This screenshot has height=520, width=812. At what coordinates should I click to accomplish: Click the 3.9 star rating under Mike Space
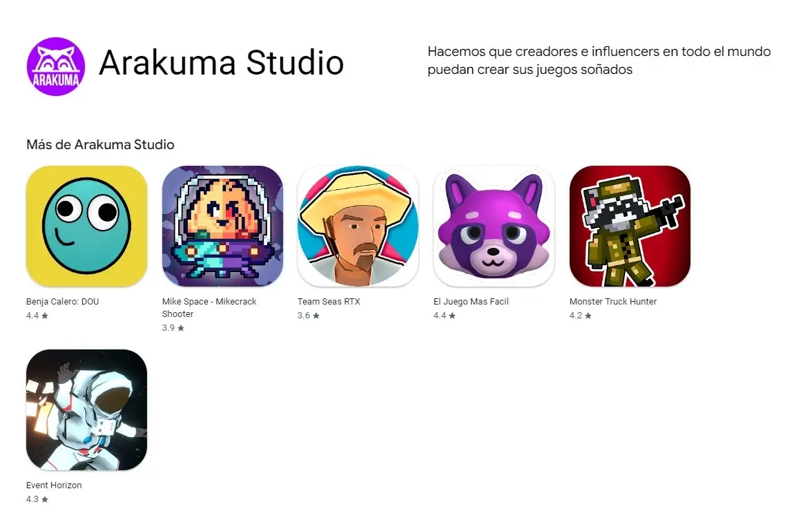[173, 328]
